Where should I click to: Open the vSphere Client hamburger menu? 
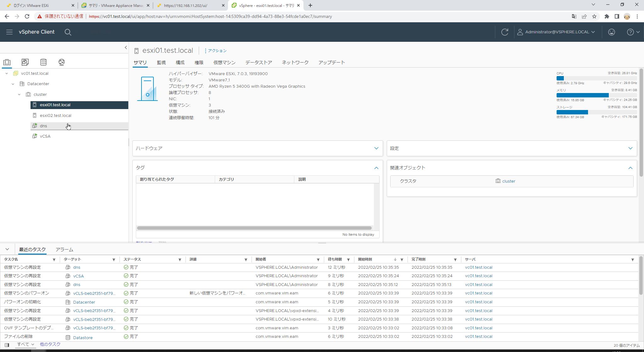point(9,32)
